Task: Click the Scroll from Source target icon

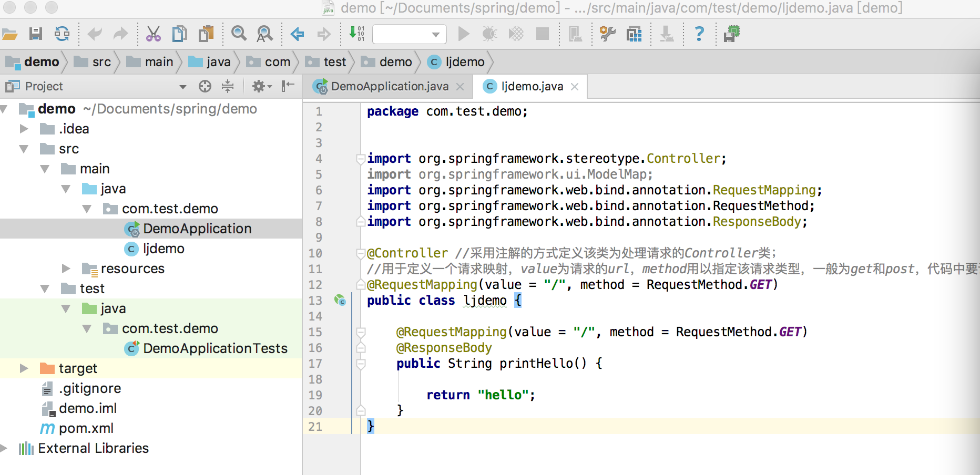Action: tap(205, 86)
